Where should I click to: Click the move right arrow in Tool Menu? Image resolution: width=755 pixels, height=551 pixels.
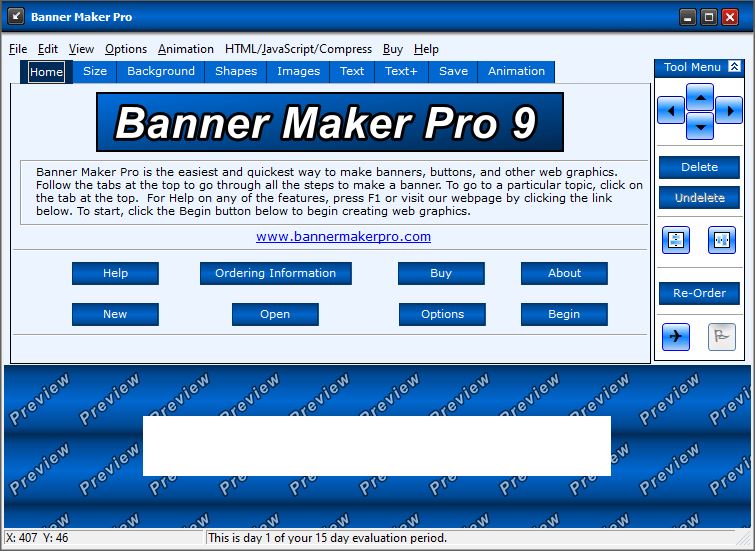729,111
